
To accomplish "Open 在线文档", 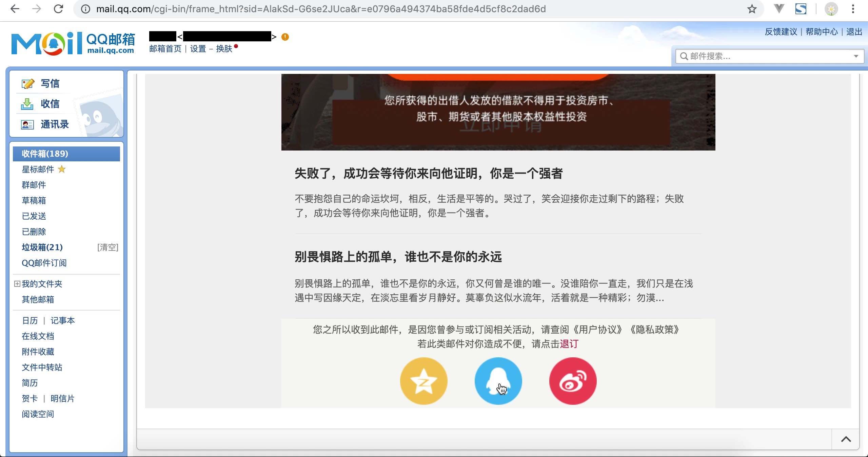I will click(x=38, y=336).
